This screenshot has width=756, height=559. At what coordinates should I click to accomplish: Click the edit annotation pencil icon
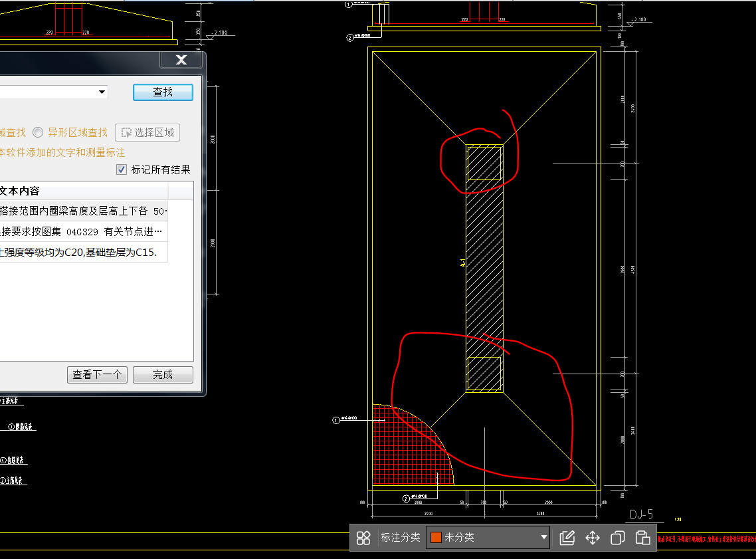(567, 538)
